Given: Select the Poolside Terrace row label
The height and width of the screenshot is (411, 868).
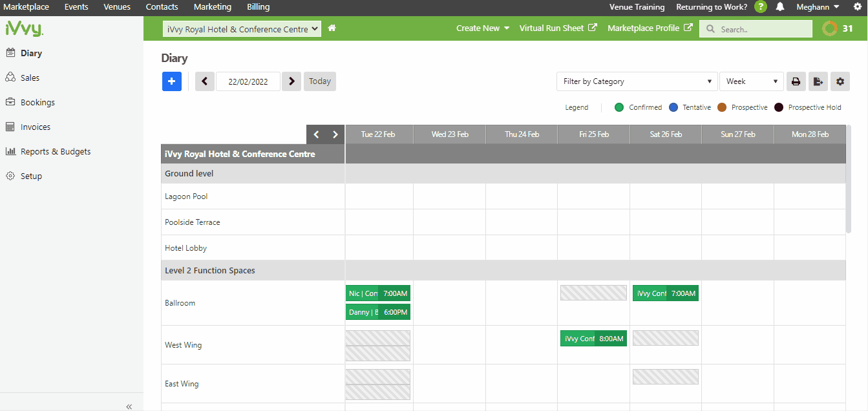Looking at the screenshot, I should 193,222.
